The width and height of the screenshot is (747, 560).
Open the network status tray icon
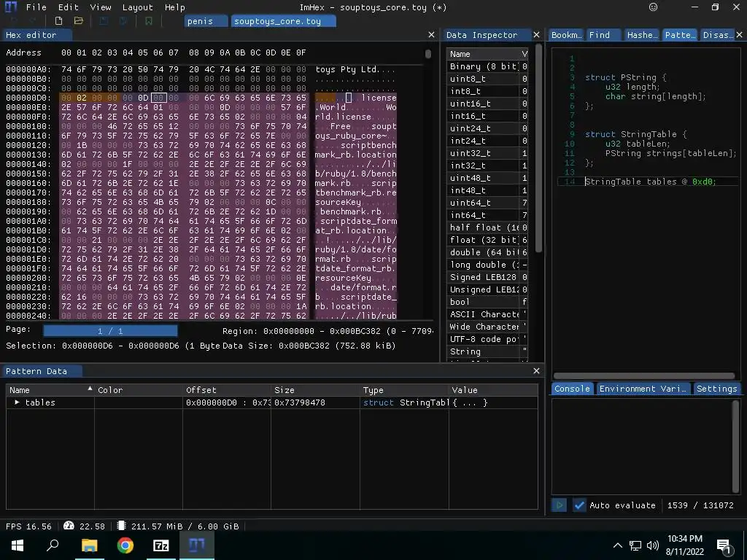pos(635,545)
